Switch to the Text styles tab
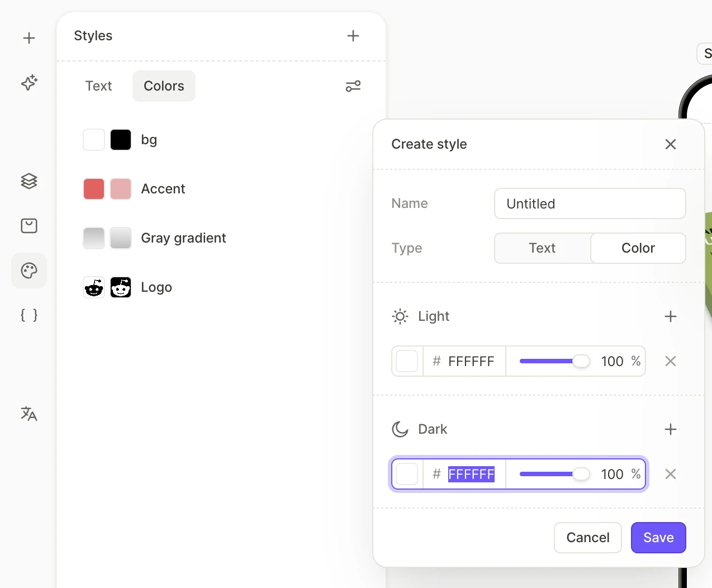Viewport: 712px width, 588px height. pos(99,86)
